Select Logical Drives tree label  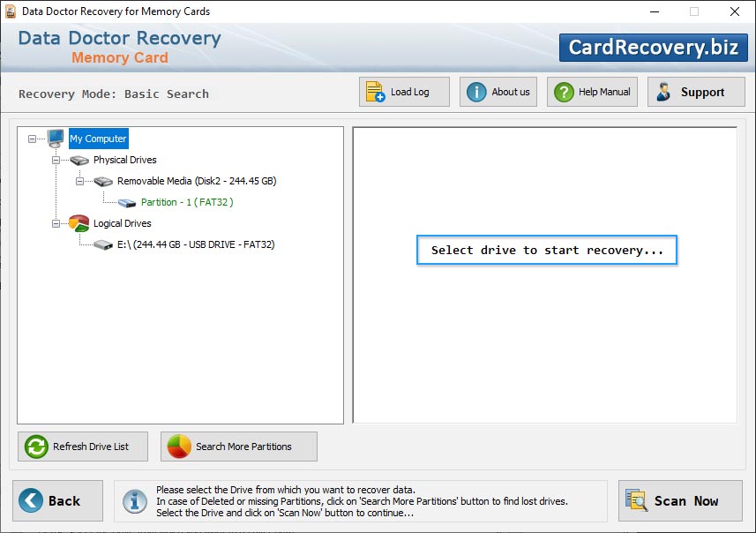(122, 223)
